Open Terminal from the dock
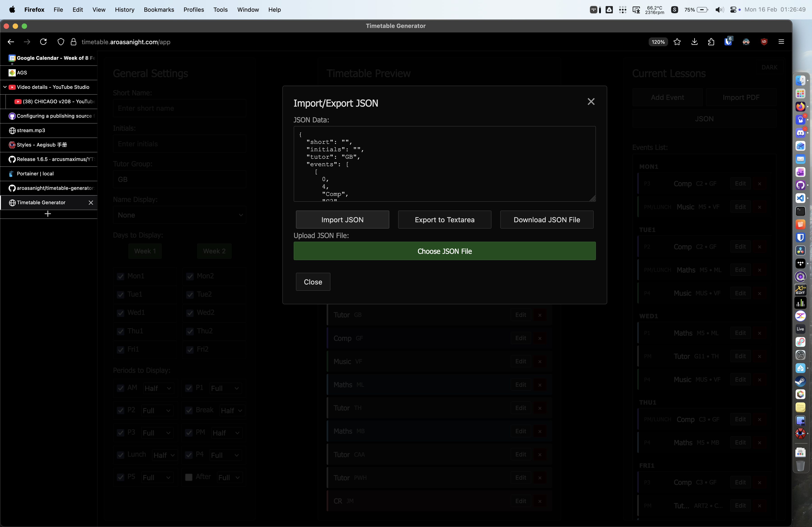The height and width of the screenshot is (527, 812). pos(800,211)
